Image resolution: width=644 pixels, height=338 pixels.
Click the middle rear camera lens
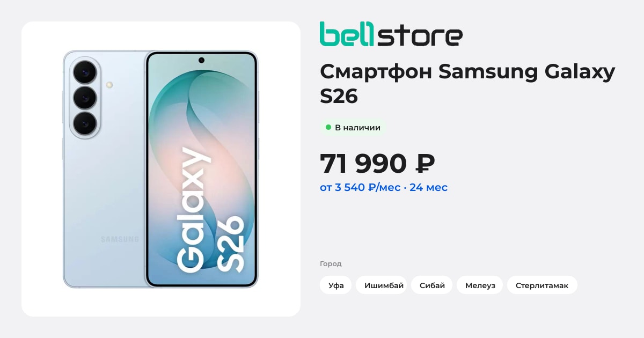pyautogui.click(x=85, y=98)
